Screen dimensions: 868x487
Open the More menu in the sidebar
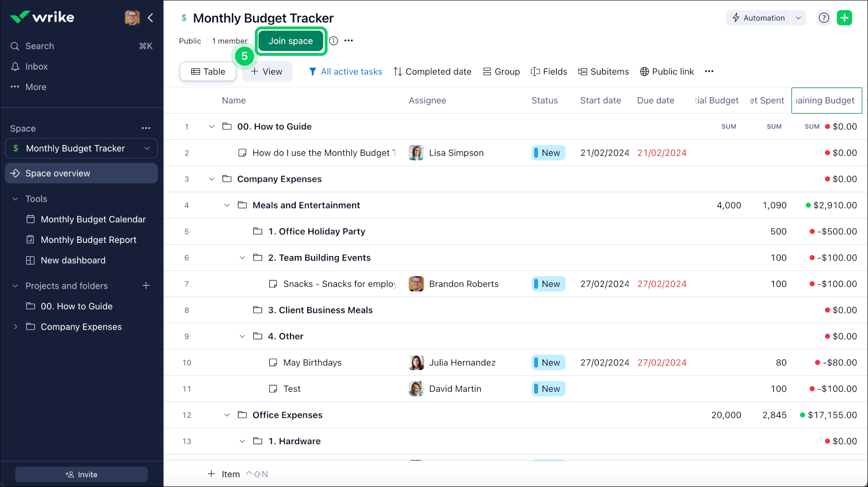coord(29,87)
